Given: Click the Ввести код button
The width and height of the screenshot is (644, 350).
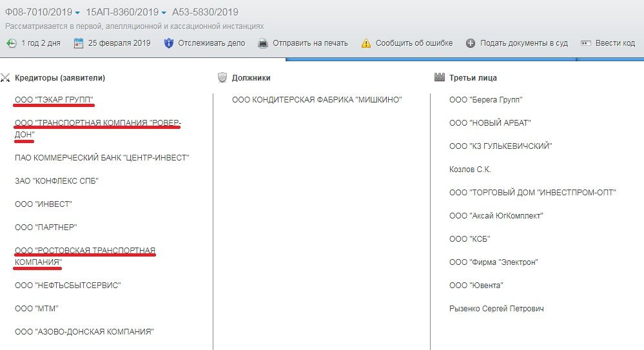Looking at the screenshot, I should 615,43.
